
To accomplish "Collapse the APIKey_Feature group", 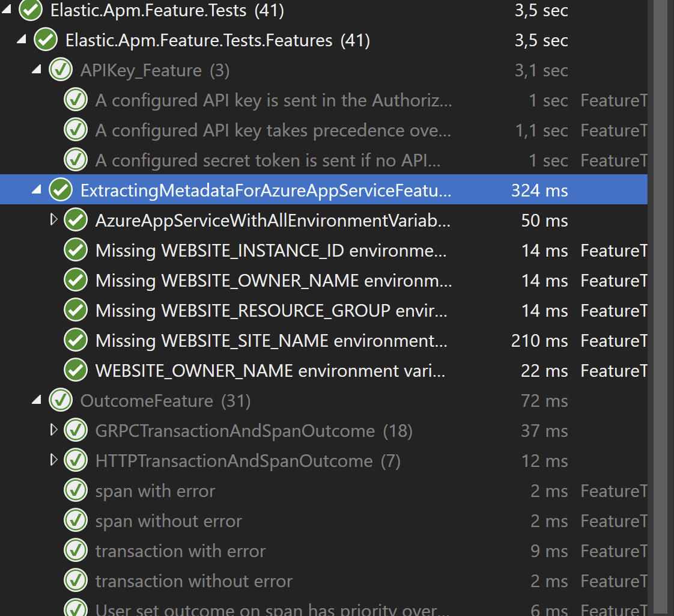I will point(37,69).
